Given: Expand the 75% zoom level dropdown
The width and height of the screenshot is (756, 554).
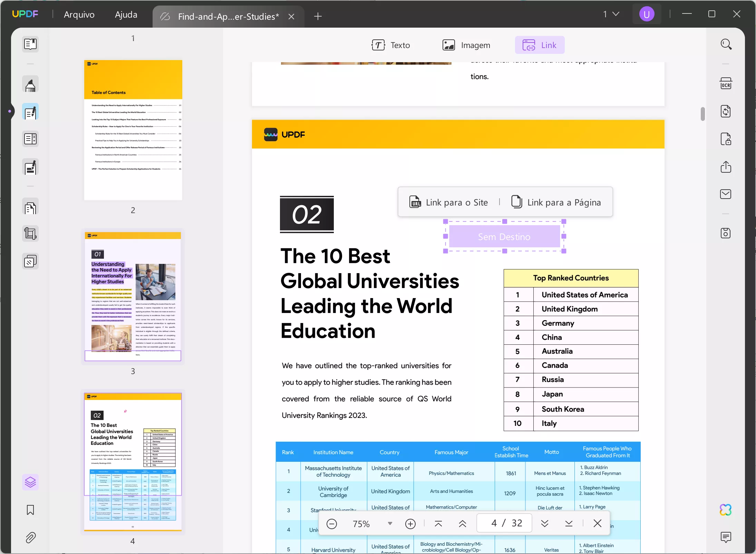Looking at the screenshot, I should pos(390,524).
